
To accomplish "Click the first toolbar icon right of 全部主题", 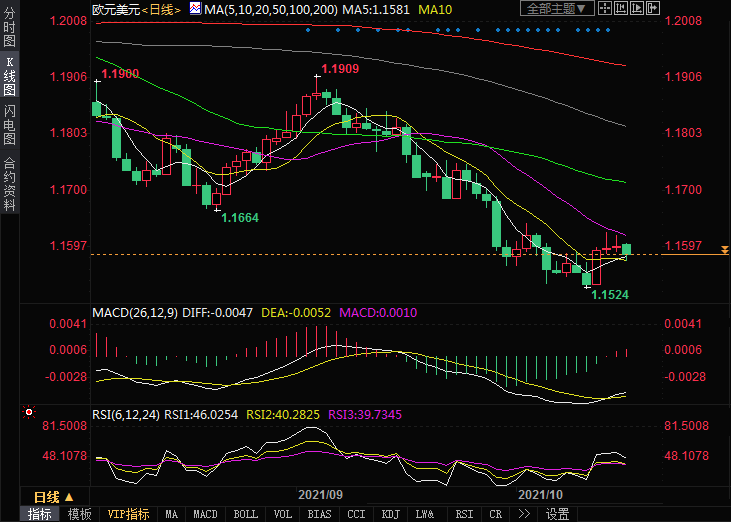I will (607, 9).
